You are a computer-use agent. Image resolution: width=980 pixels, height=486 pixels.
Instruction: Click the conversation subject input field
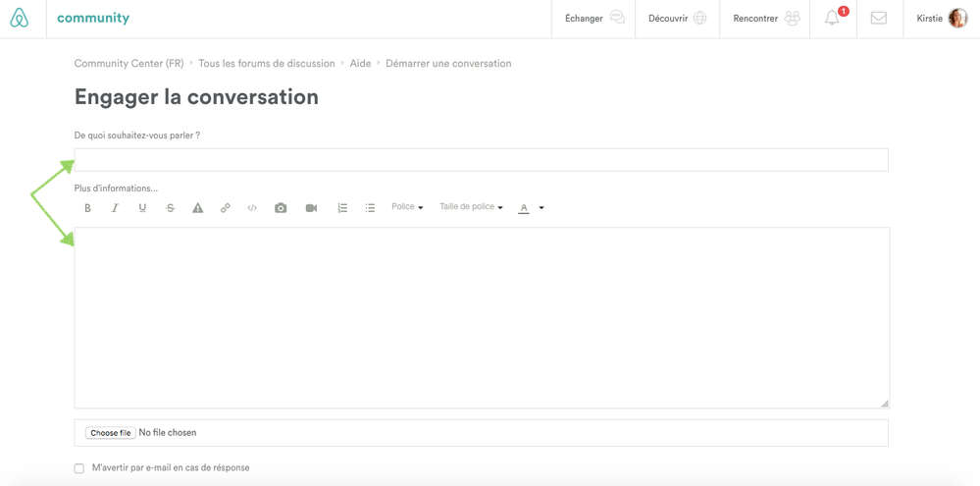(481, 160)
